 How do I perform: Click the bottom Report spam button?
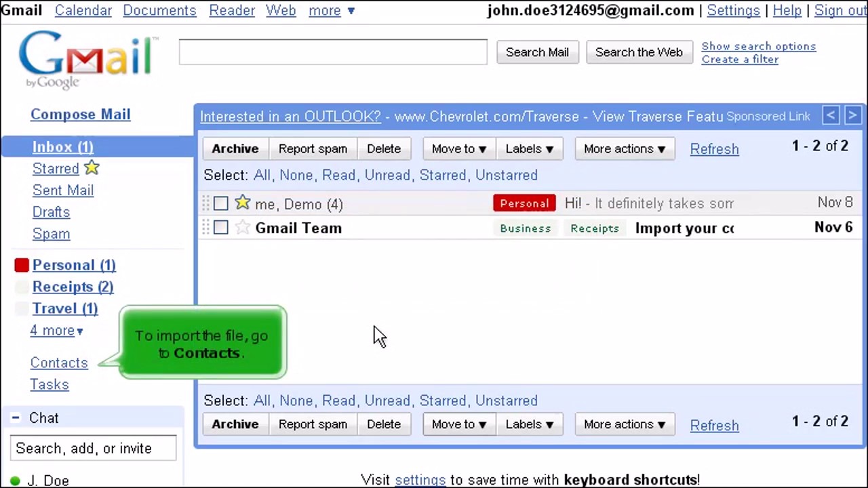(313, 424)
